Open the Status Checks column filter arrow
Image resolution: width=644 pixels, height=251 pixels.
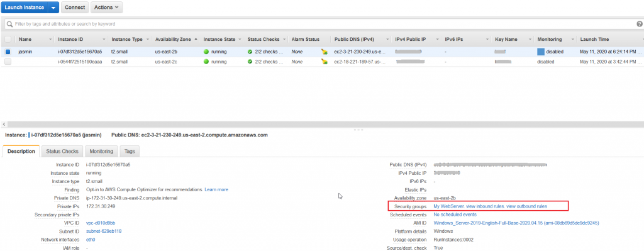click(284, 40)
